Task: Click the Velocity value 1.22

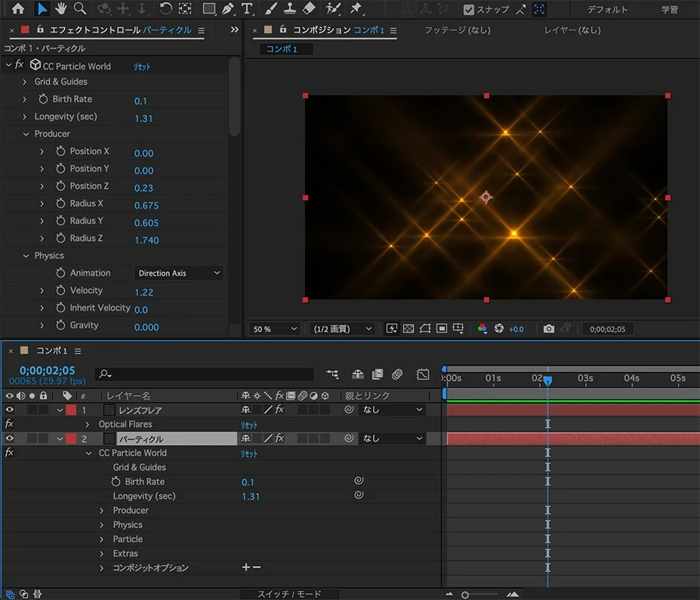Action: [143, 292]
